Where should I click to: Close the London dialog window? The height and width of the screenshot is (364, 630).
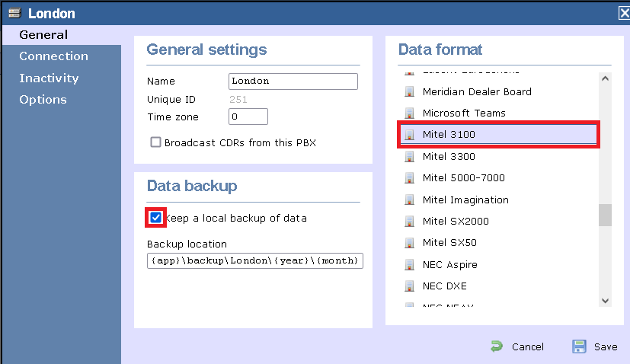pos(624,13)
